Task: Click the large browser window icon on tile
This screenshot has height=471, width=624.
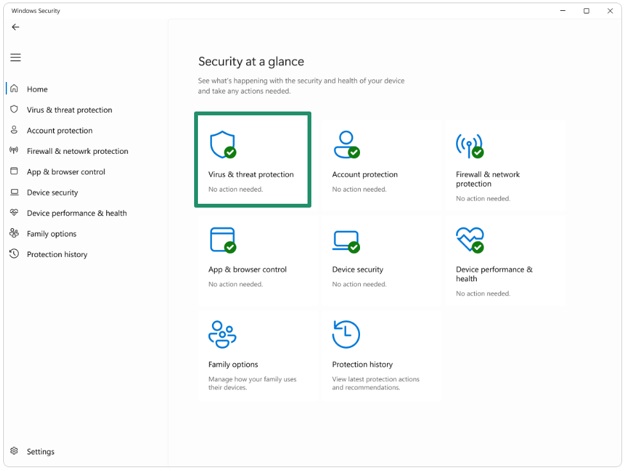Action: tap(223, 240)
